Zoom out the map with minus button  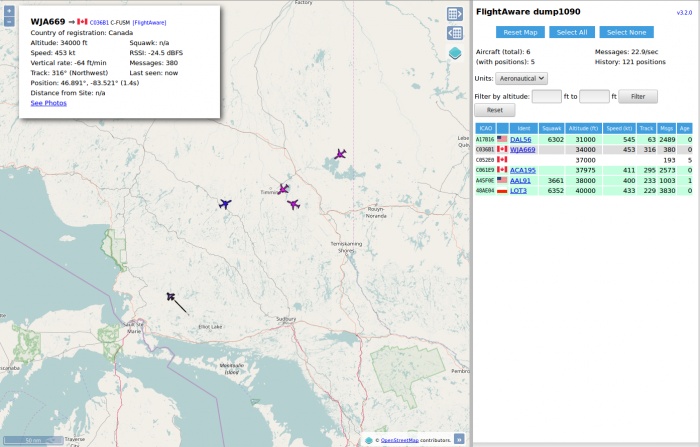(9, 21)
